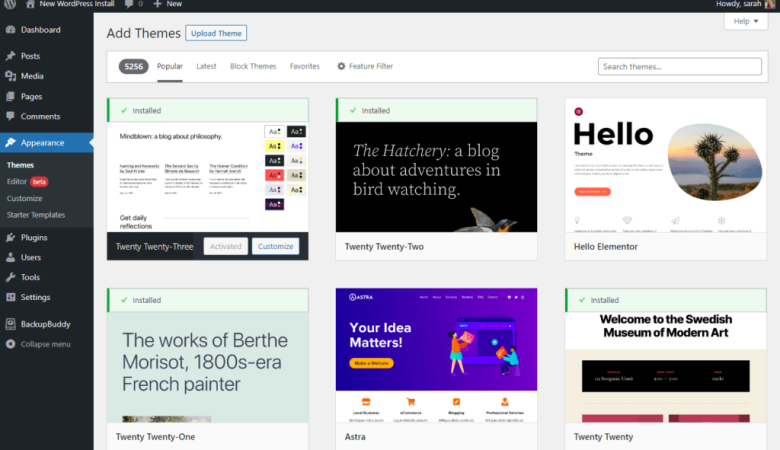Click the Twenty Twenty-Two theme name
The image size is (780, 450).
(x=384, y=247)
